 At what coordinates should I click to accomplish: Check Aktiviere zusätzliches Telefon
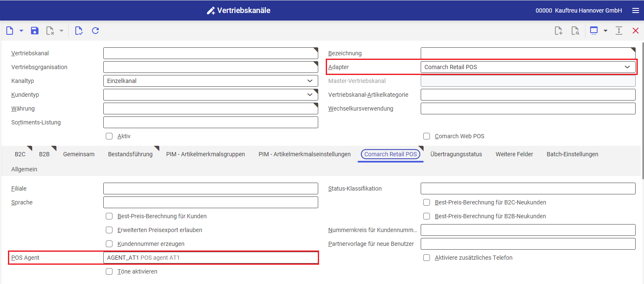427,258
